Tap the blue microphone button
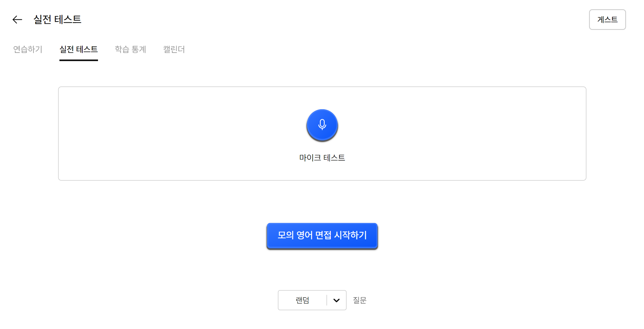This screenshot has height=329, width=644. (322, 125)
